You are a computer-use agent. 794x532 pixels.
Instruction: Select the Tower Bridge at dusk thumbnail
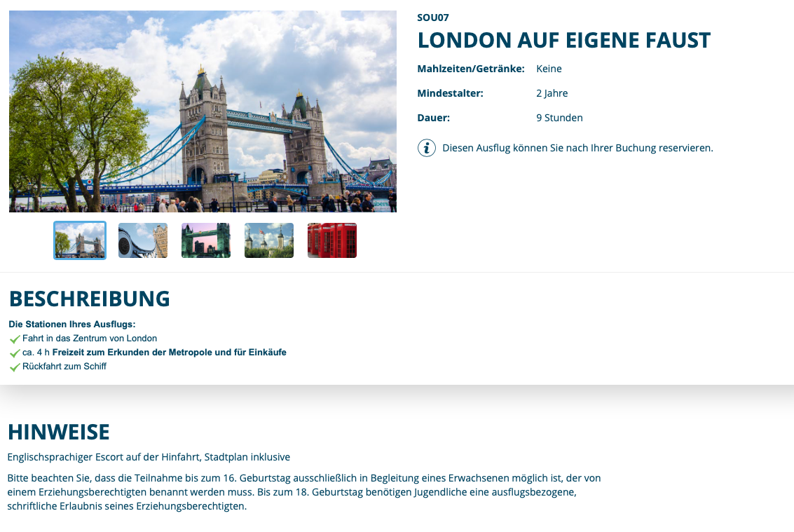(x=206, y=240)
